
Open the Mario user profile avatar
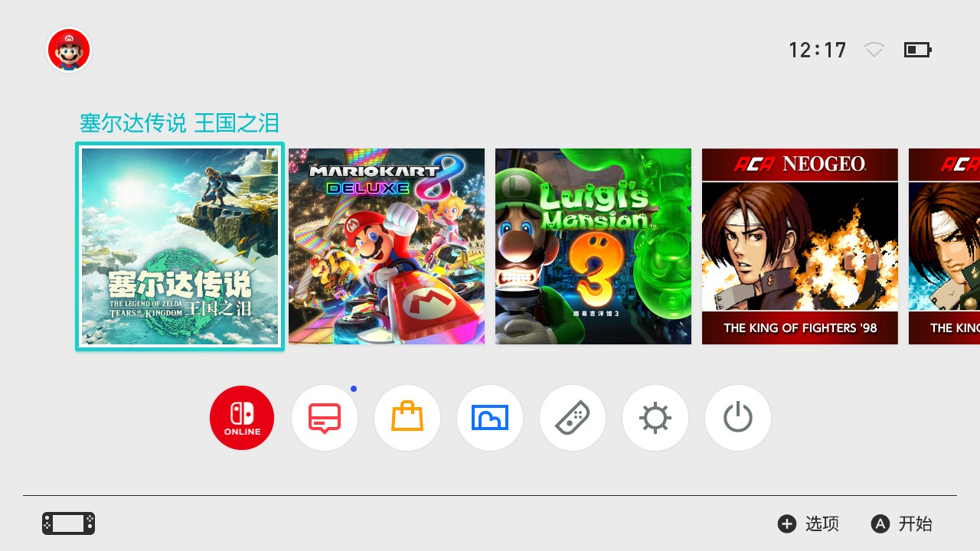pos(69,51)
